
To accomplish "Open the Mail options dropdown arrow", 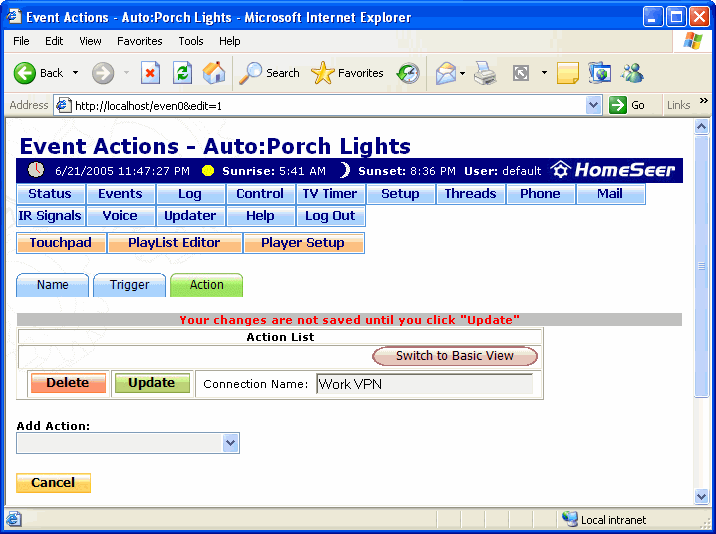I will [x=463, y=73].
